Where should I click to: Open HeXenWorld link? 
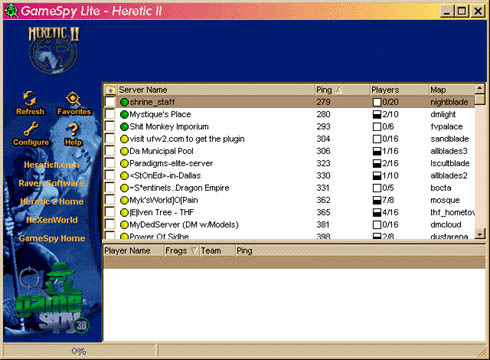(52, 220)
